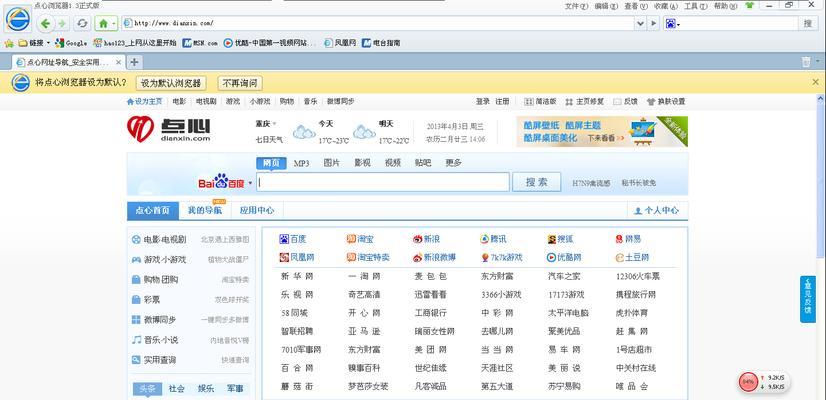This screenshot has width=826, height=400.
Task: Refresh the page with reload icon
Action: click(x=82, y=23)
